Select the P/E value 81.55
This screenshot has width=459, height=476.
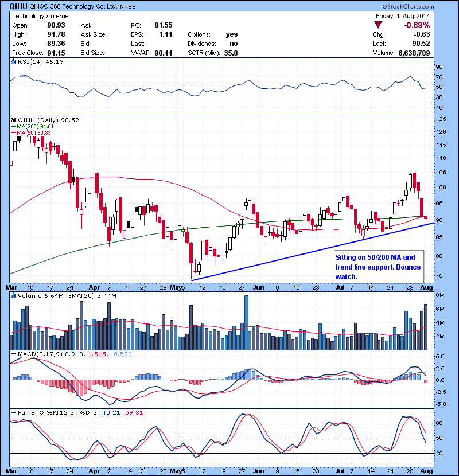(x=164, y=25)
